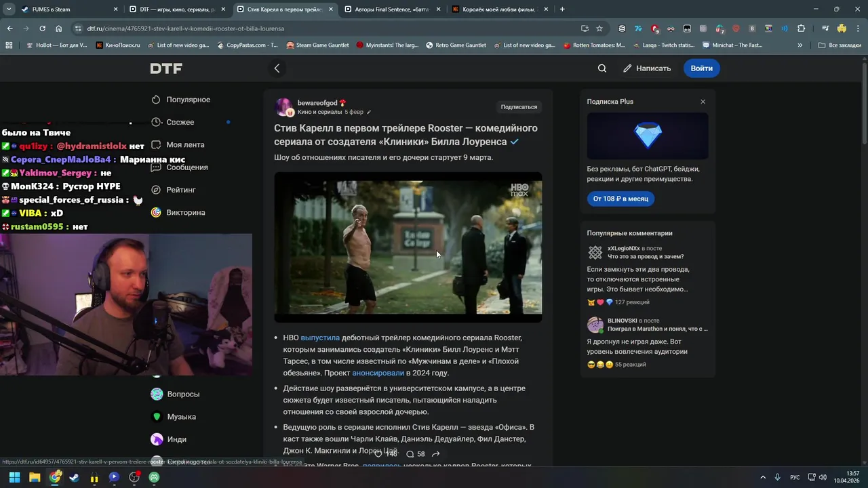Viewport: 868px width, 488px height.
Task: Click the Войти login button
Action: point(701,68)
